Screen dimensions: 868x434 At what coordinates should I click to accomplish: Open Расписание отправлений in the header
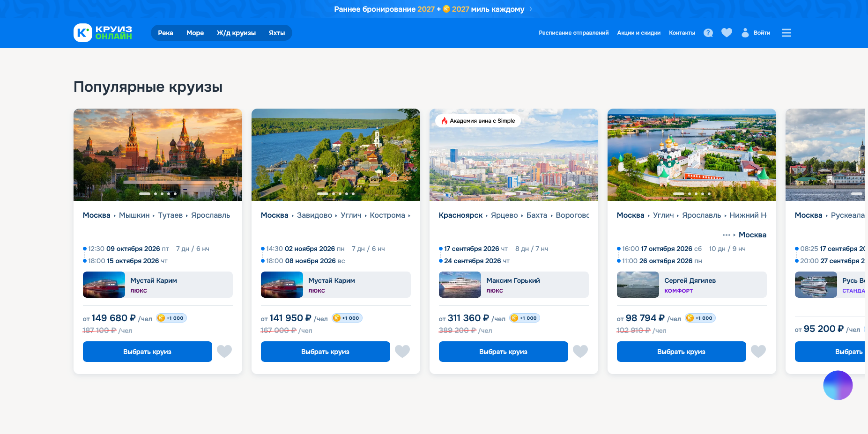click(x=574, y=33)
